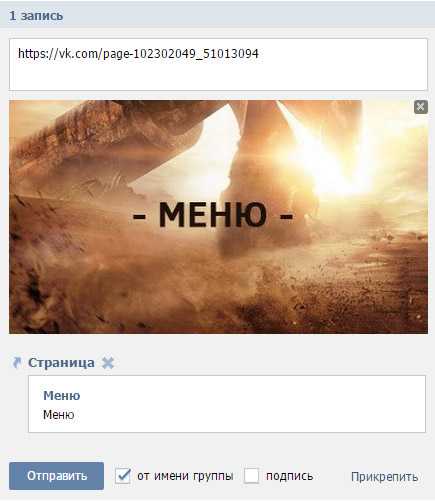This screenshot has height=503, width=435.
Task: Open the Страница attachment link
Action: tap(61, 363)
